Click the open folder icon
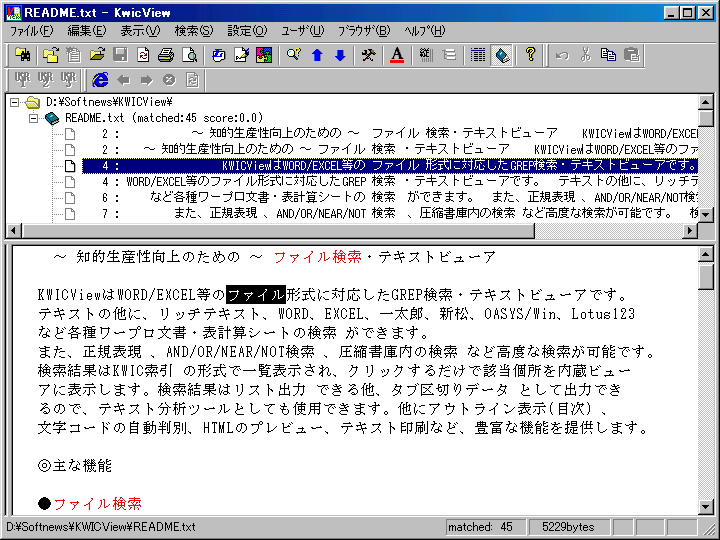The width and height of the screenshot is (720, 540). (97, 56)
